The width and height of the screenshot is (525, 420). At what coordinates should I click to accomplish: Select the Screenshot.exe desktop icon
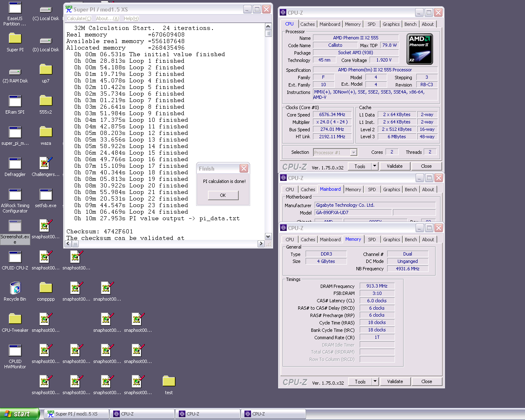(15, 232)
